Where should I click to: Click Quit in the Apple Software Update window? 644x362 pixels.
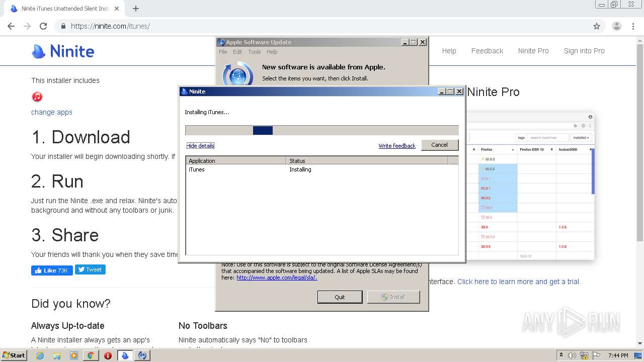340,297
